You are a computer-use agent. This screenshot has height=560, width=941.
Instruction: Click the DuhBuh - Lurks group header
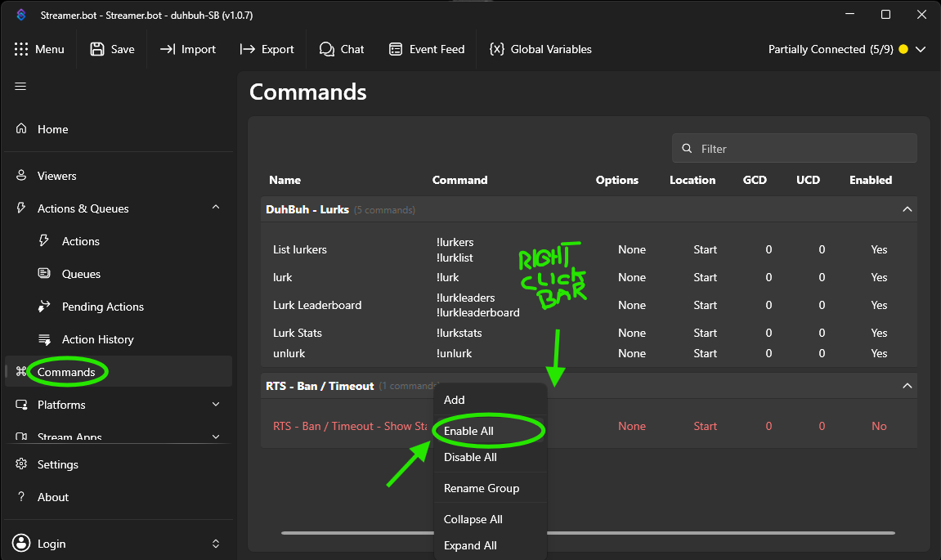(589, 209)
